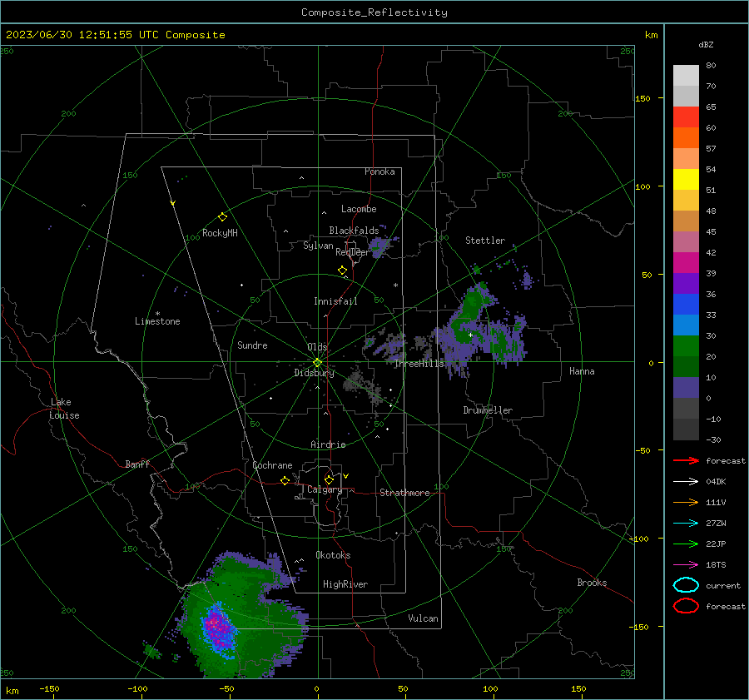Select the magenta 42-39 dBZ swatch
The height and width of the screenshot is (700, 749).
click(x=686, y=262)
